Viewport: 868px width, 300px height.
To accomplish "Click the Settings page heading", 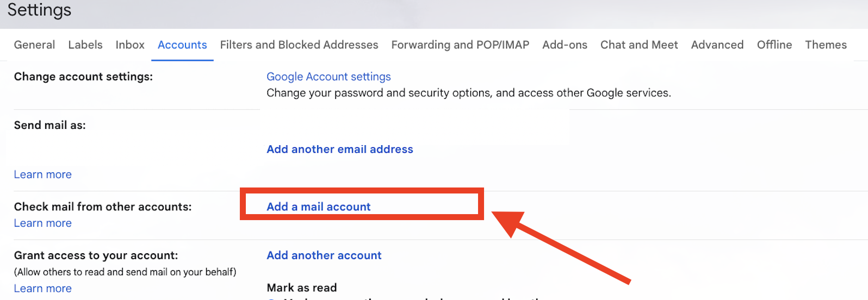I will pos(39,10).
